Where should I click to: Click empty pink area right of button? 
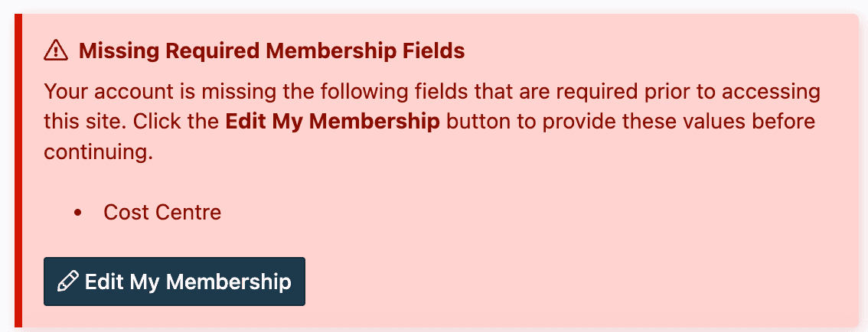(574, 282)
